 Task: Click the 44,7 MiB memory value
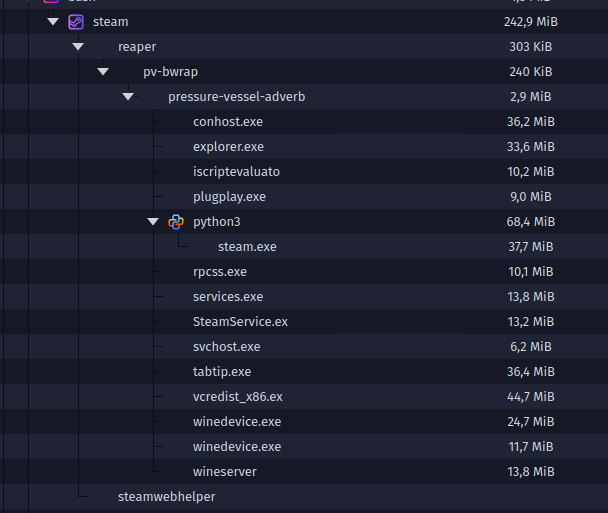[x=531, y=397]
